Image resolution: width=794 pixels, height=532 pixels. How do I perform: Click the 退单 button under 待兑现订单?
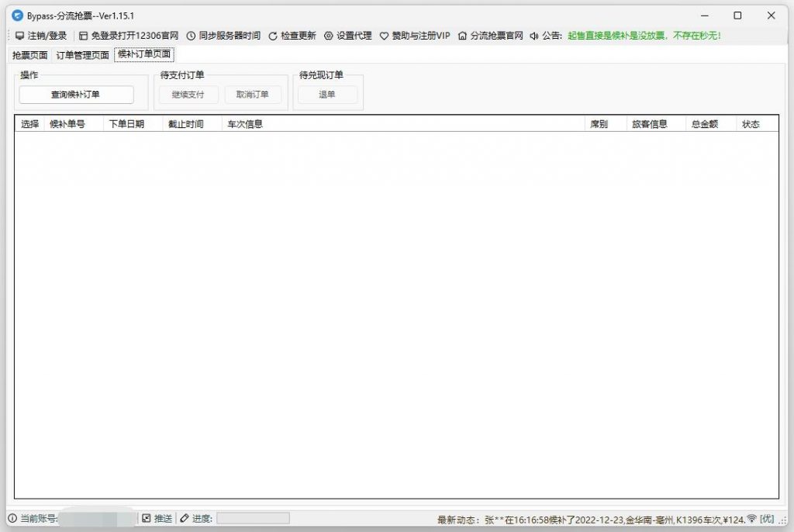[327, 95]
